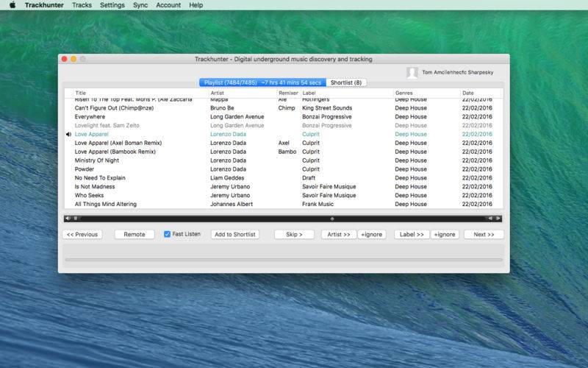Click remixer Chimp cell
The image size is (588, 368).
[287, 107]
